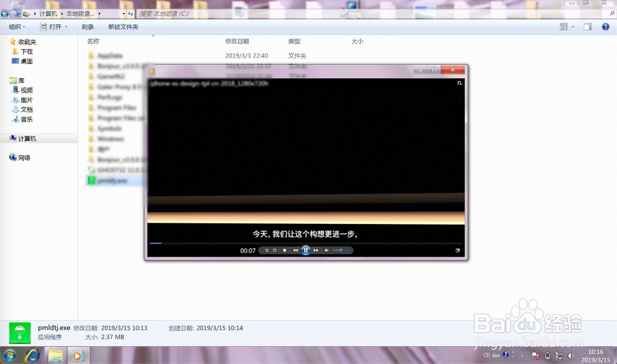
Task: Toggle shuffle in Media Player controls
Action: coord(267,250)
